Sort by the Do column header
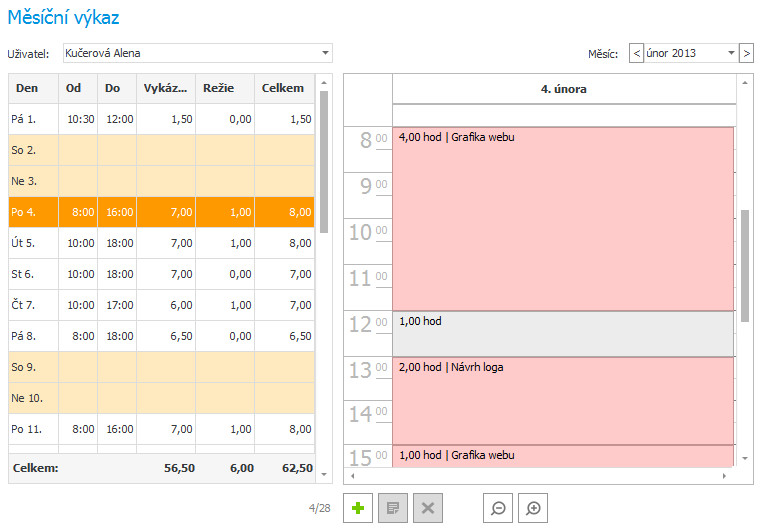The image size is (762, 531). pos(117,88)
